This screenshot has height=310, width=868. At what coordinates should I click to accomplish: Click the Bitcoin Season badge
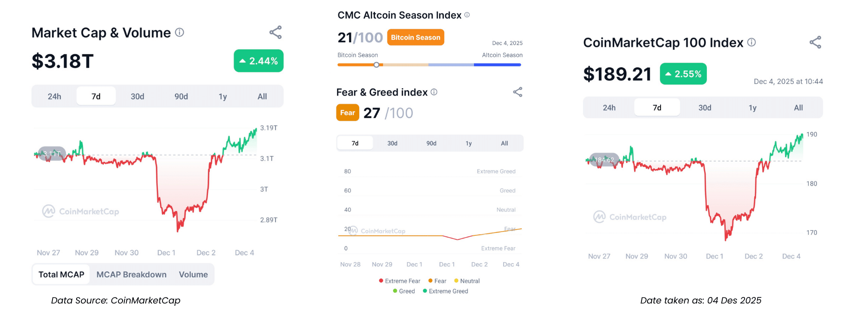pyautogui.click(x=415, y=38)
